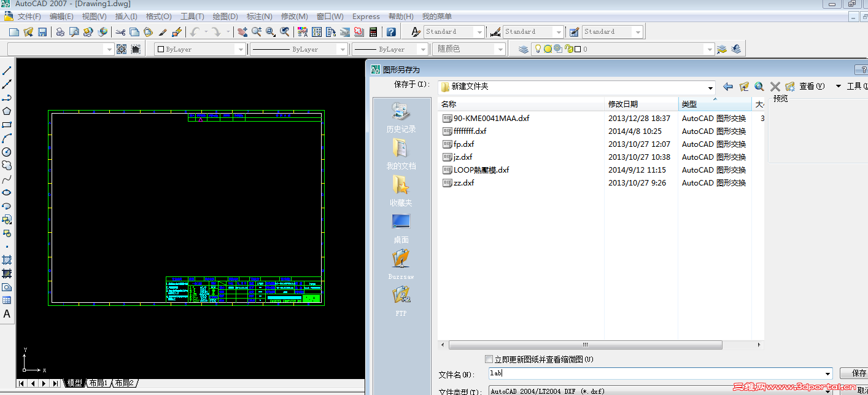Open the ByLayer color control dropdown
Screen dimensions: 868x395
point(200,49)
